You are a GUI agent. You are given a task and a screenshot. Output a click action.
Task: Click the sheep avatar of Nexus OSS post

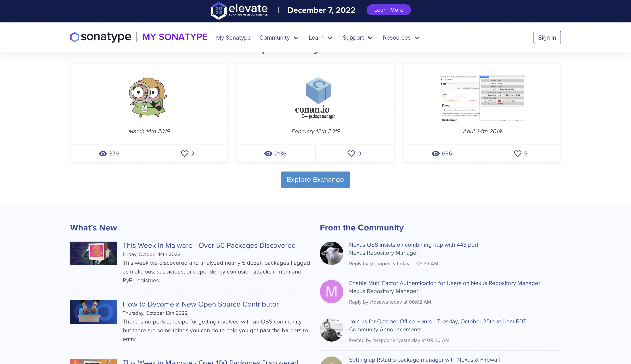click(331, 253)
